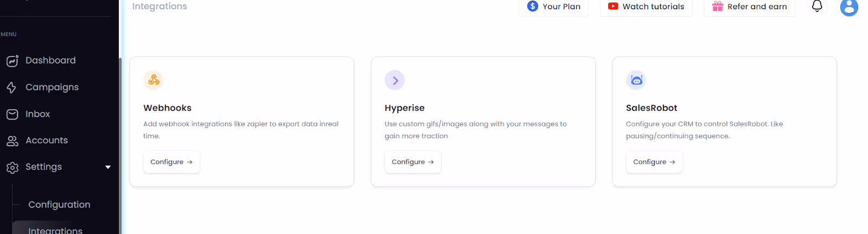Click the Webhooks card title
Screen dimensions: 868x234
click(167, 108)
